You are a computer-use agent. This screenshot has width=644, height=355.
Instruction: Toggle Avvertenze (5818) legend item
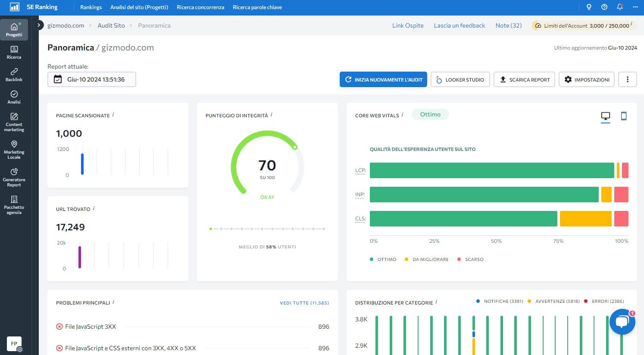click(x=553, y=301)
